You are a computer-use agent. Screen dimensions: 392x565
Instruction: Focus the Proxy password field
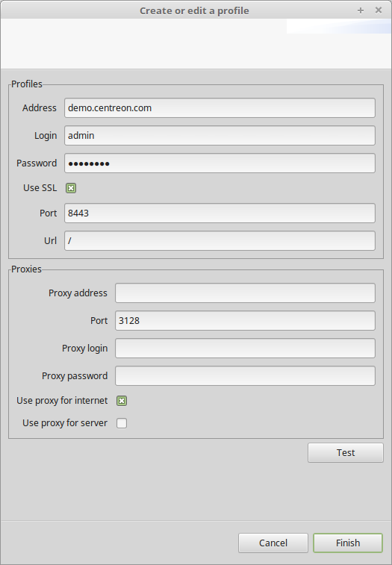(245, 376)
